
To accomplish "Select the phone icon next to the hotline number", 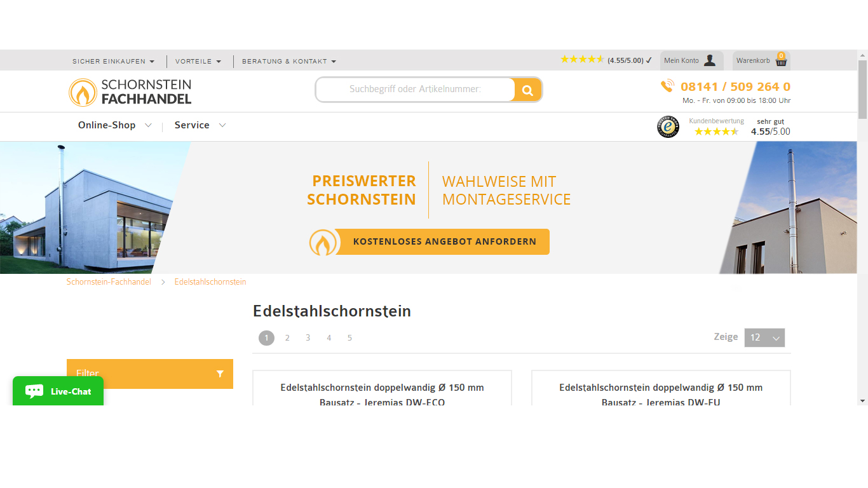I will tap(667, 86).
